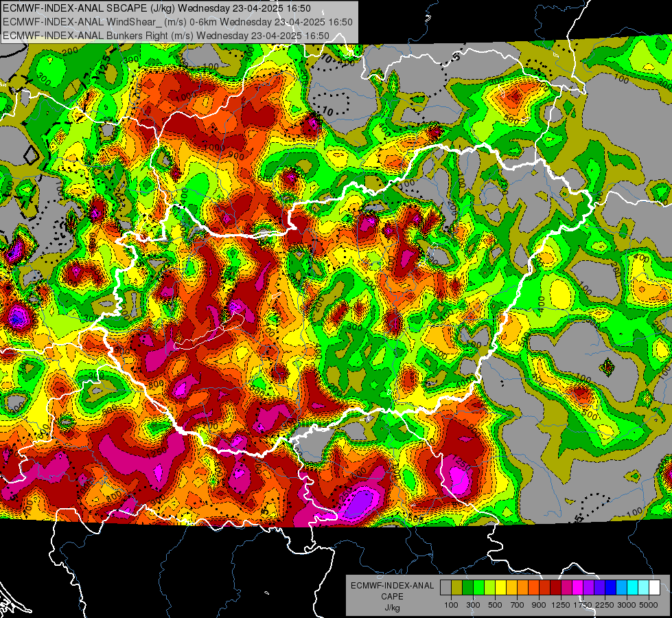Click the WindShear_ (m/s) 0-6km title line
Image resolution: width=672 pixels, height=618 pixels.
(177, 22)
